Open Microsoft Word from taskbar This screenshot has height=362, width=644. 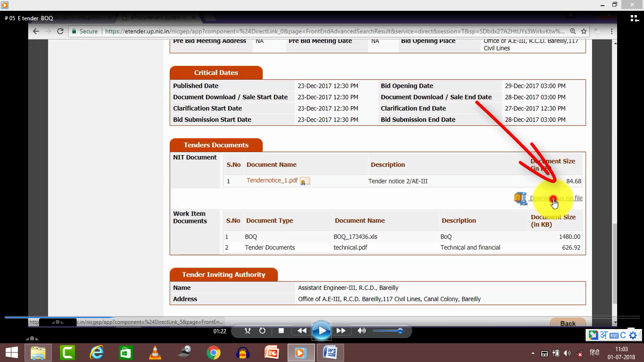[x=330, y=353]
